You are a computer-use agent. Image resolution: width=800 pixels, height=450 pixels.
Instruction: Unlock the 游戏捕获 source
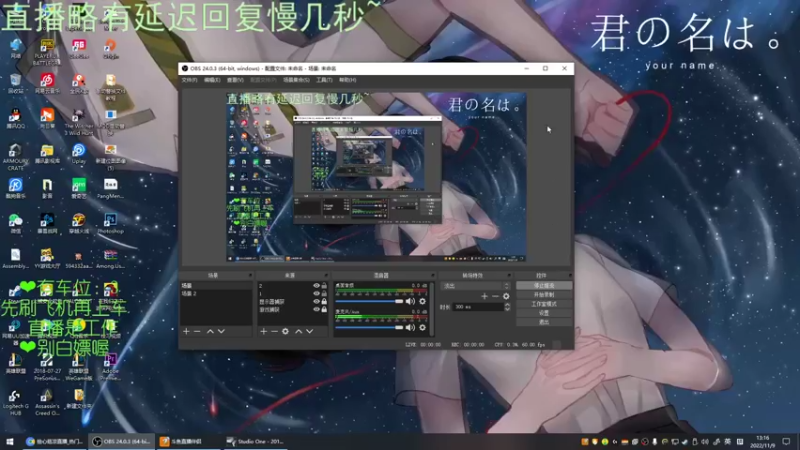(x=324, y=309)
